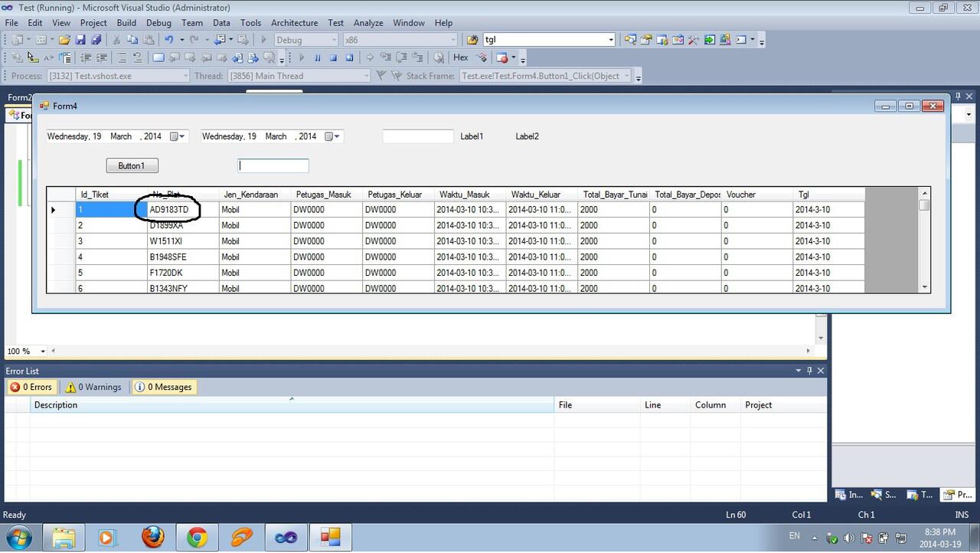Open Google Chrome from the taskbar
980x553 pixels.
click(197, 537)
